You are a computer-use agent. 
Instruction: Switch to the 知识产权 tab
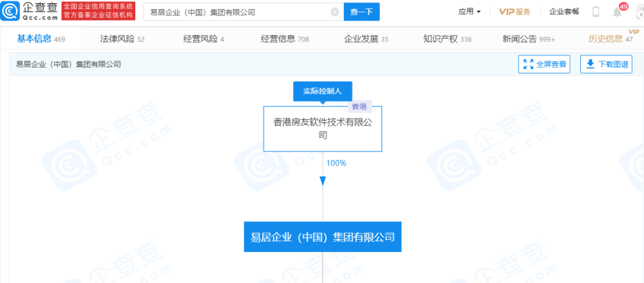448,39
